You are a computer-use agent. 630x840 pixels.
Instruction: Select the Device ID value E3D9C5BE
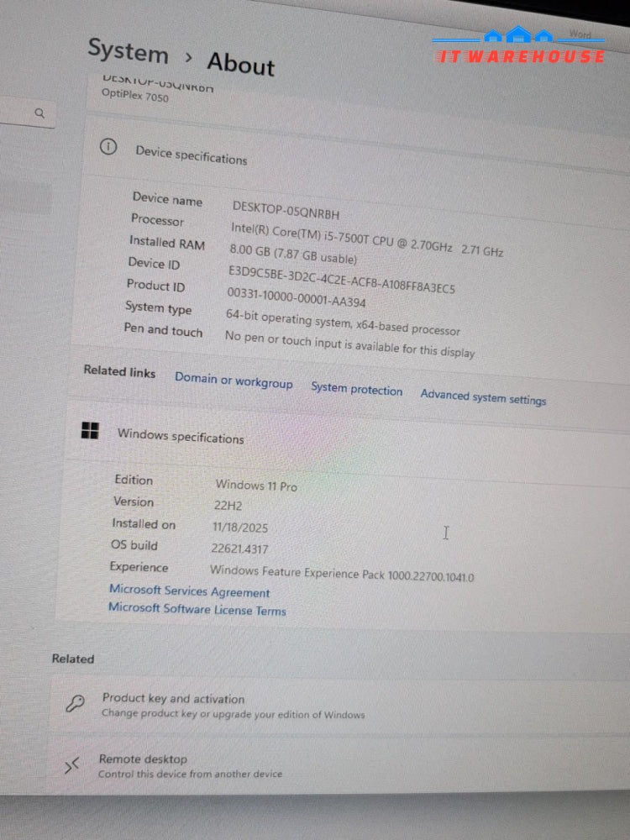342,280
